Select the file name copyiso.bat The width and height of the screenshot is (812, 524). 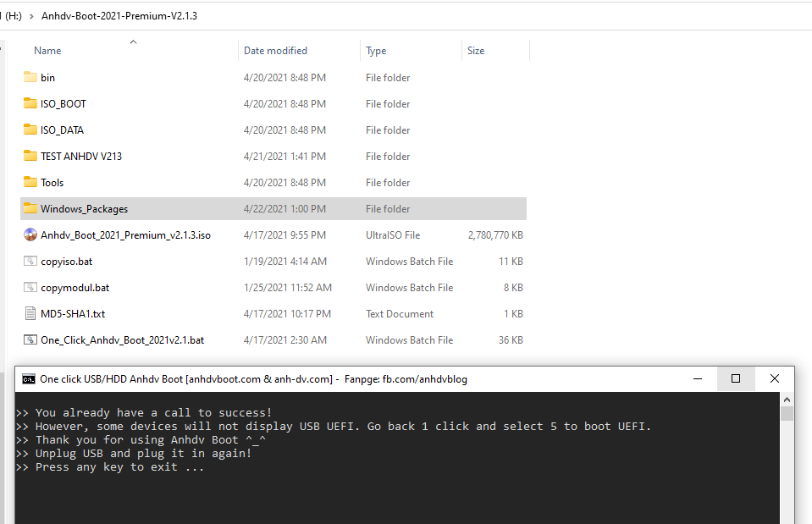66,262
